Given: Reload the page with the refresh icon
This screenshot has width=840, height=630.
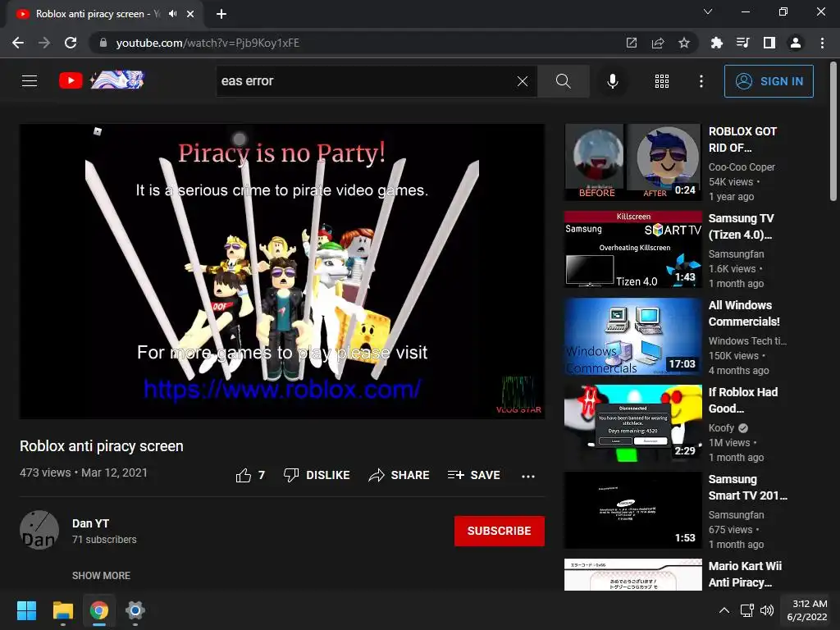Looking at the screenshot, I should (71, 43).
